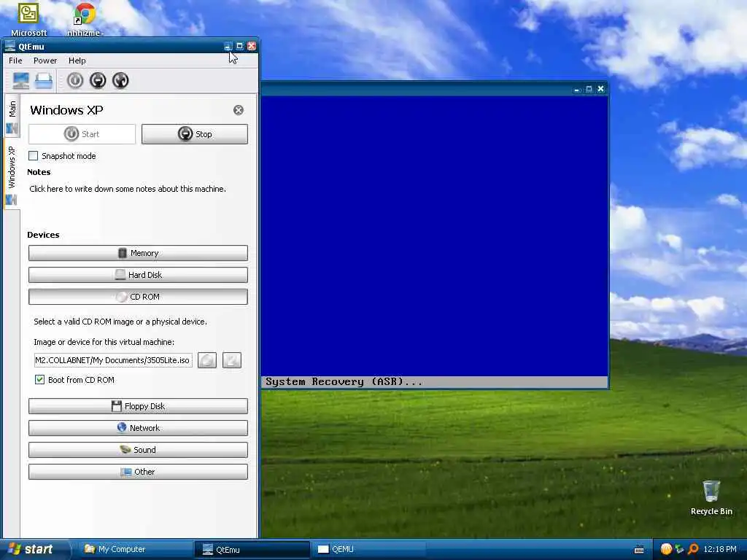Open the Help menu
747x560 pixels.
click(77, 61)
